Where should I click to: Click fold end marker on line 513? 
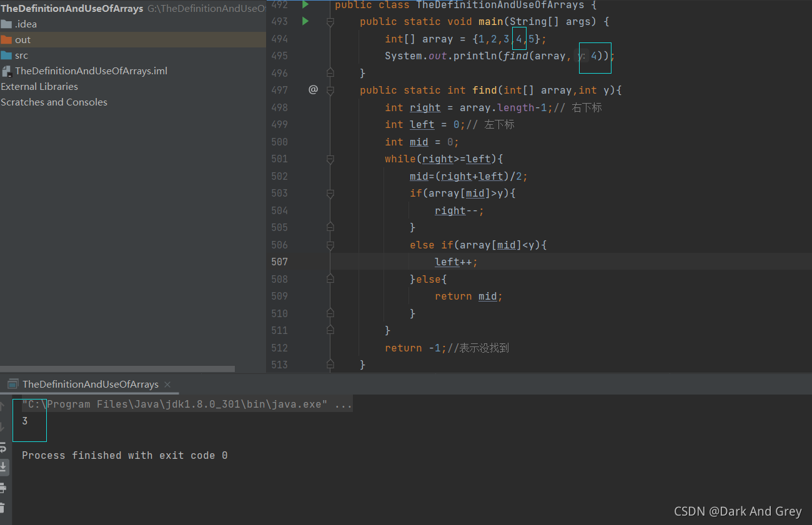(x=330, y=365)
